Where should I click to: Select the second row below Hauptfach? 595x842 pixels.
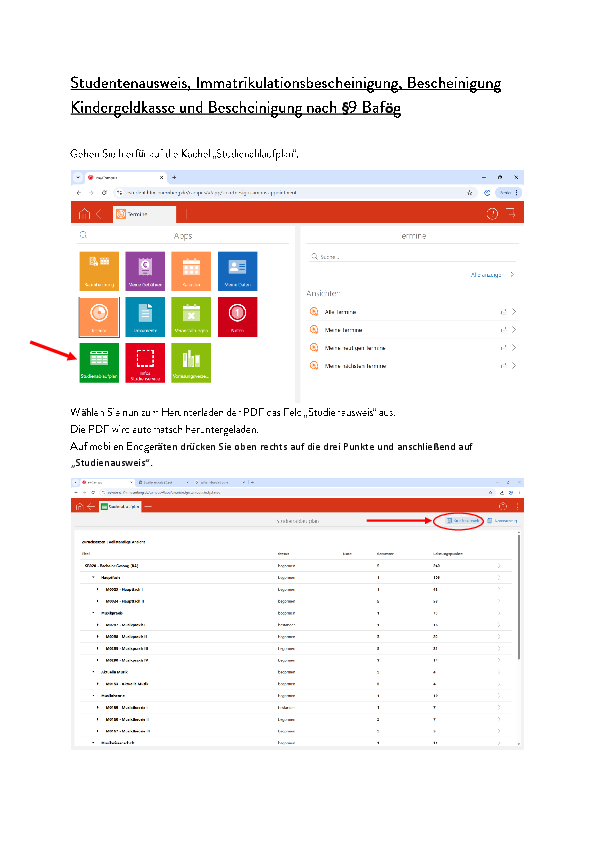[296, 601]
